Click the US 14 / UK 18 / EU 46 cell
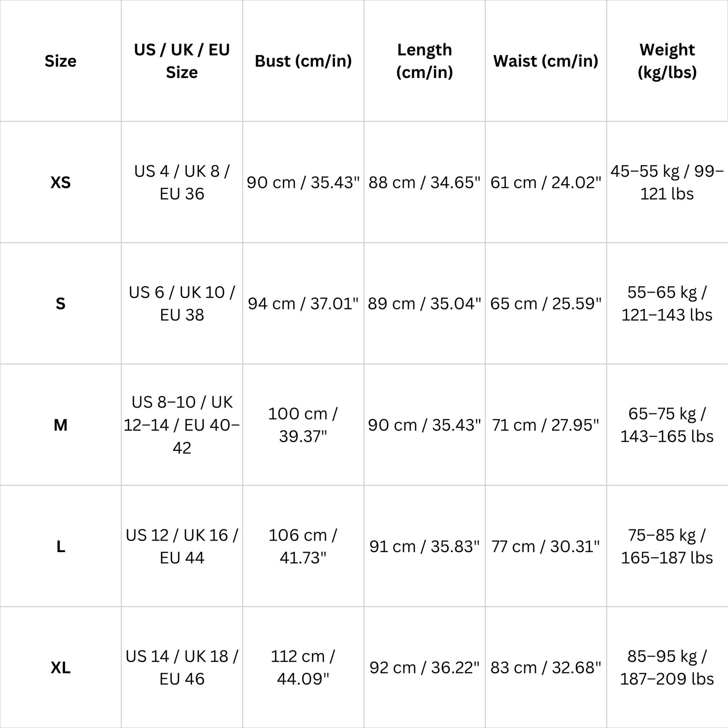 coord(182,668)
